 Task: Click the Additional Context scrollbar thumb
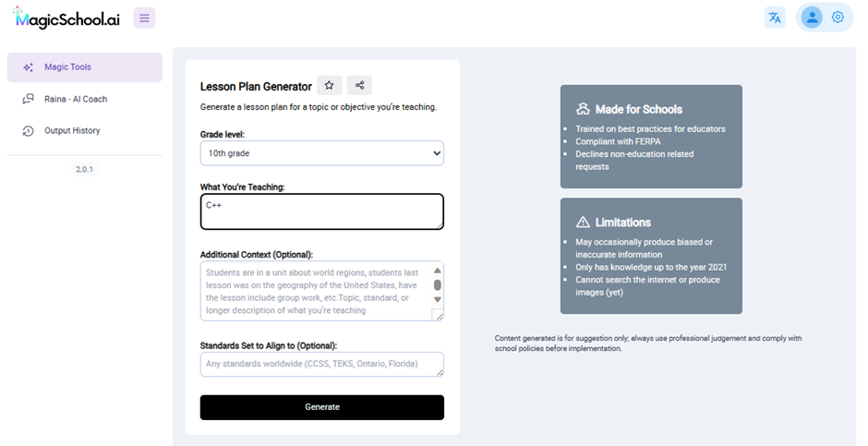438,285
